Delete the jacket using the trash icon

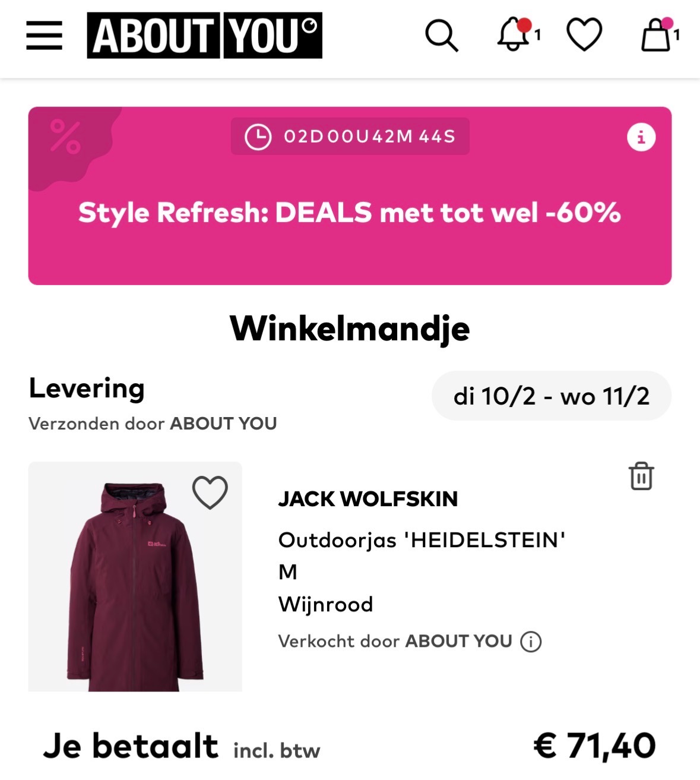[642, 476]
